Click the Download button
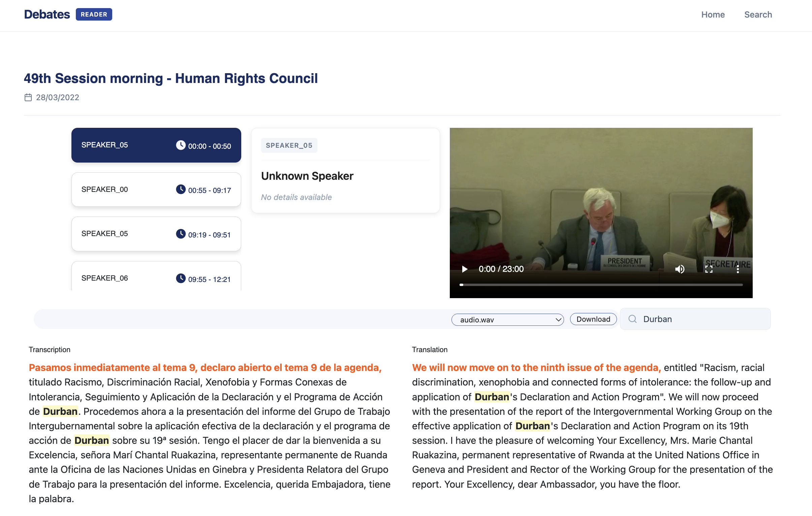The height and width of the screenshot is (516, 812). 593,319
